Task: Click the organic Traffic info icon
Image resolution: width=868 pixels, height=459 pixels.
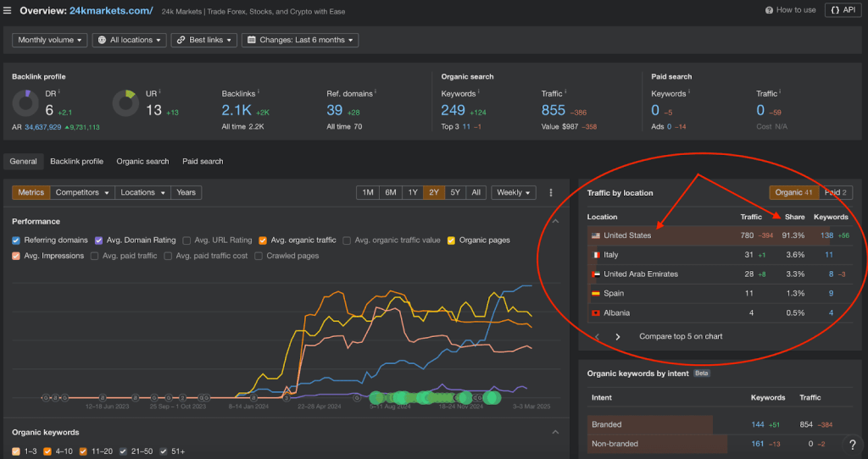Action: pos(565,91)
